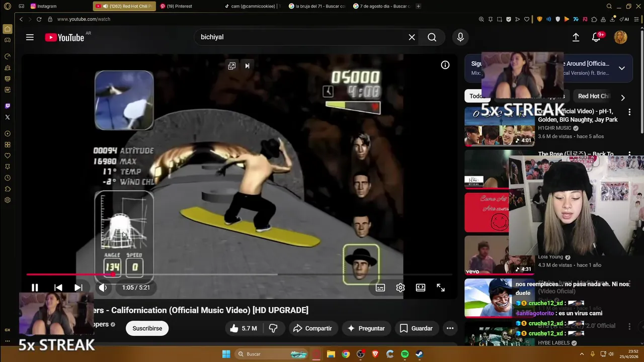Reload the page
The image size is (644, 362).
[39, 19]
